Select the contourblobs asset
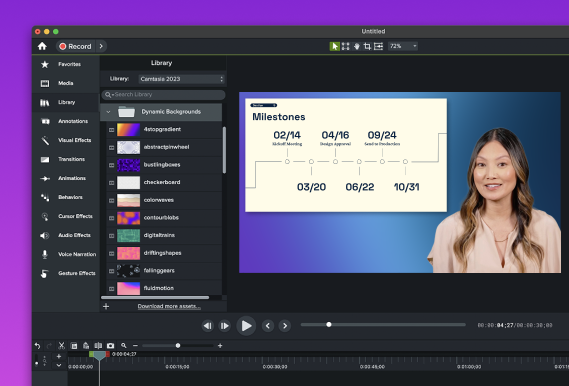569x386 pixels. coord(164,218)
